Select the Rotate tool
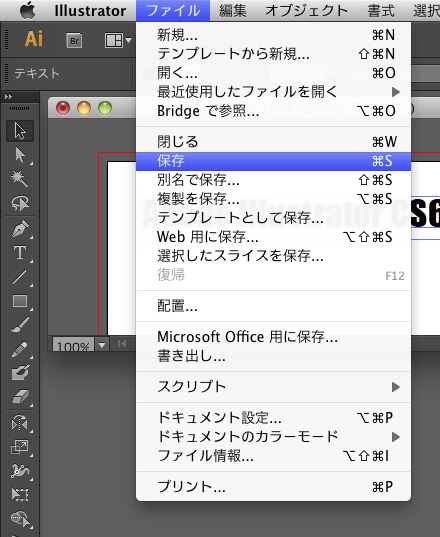Image resolution: width=440 pixels, height=537 pixels. tap(20, 423)
